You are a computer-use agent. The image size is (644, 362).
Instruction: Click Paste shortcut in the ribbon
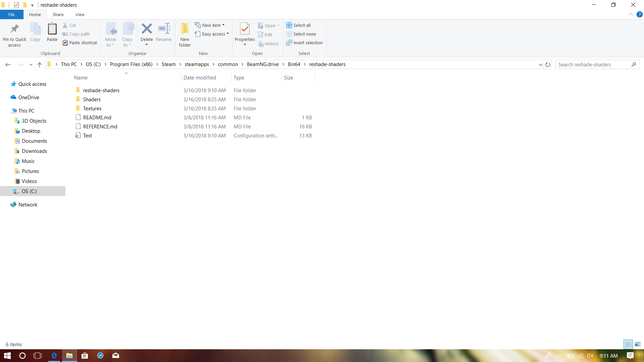pos(80,43)
